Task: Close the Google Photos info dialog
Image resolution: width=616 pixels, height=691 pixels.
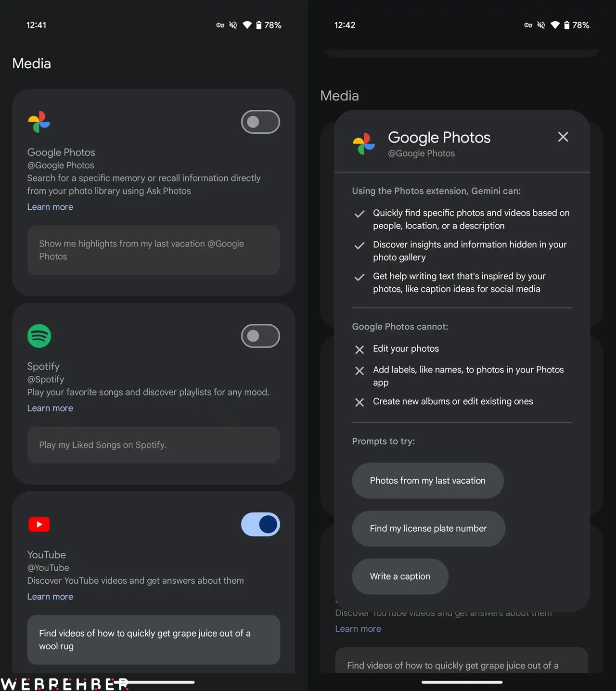Action: [563, 137]
